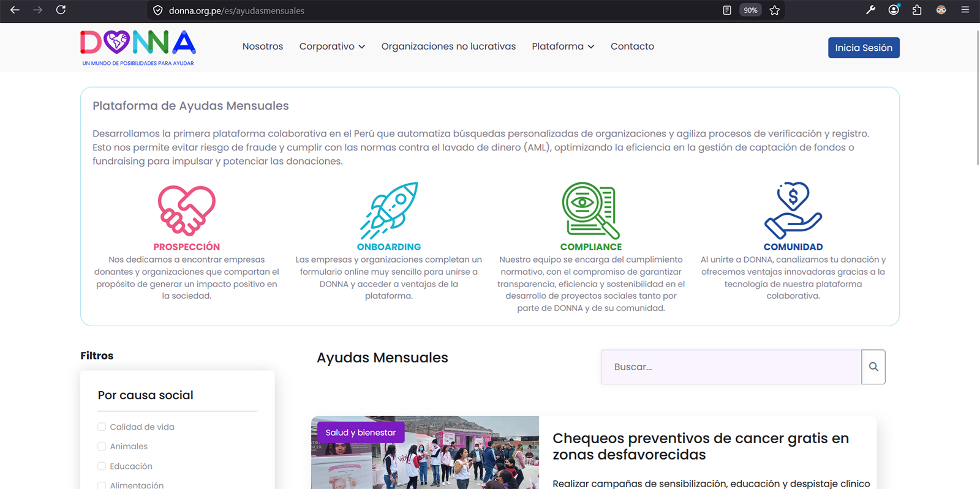980x489 pixels.
Task: Click the COMUNIDAD heading
Action: pos(793,247)
